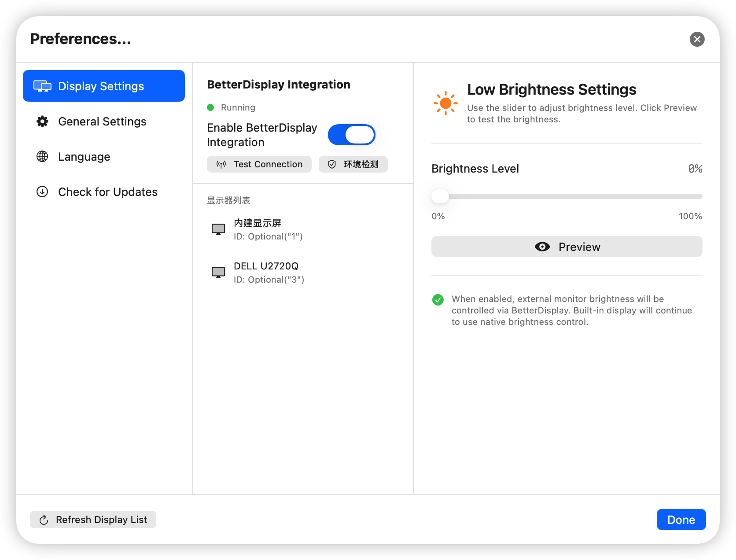
Task: Click Preview to test brightness
Action: point(567,247)
